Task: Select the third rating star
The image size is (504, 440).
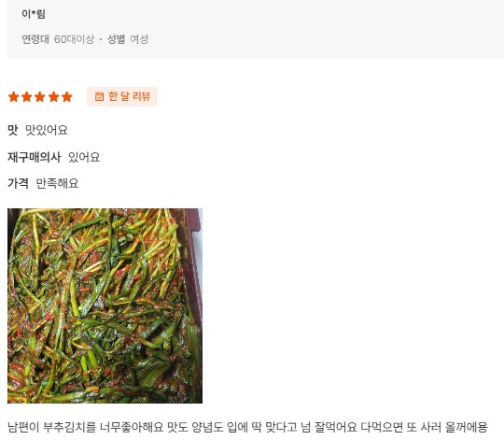Action: pos(40,96)
